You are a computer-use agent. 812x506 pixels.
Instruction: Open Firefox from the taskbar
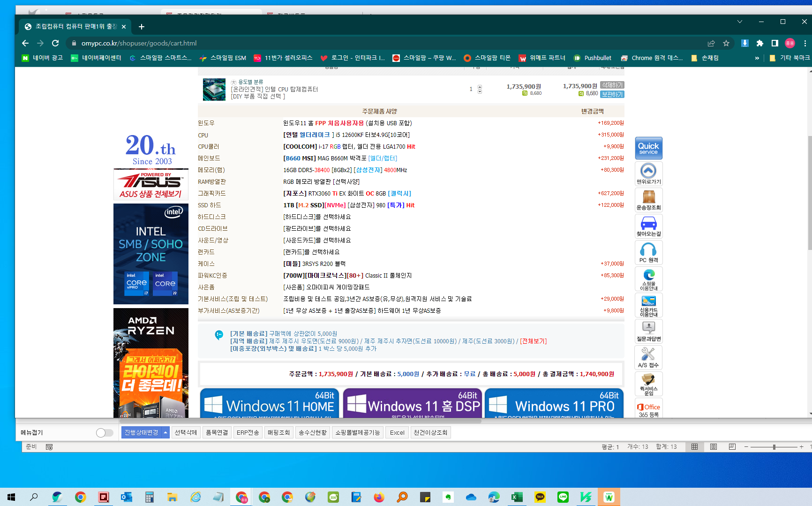click(x=379, y=497)
